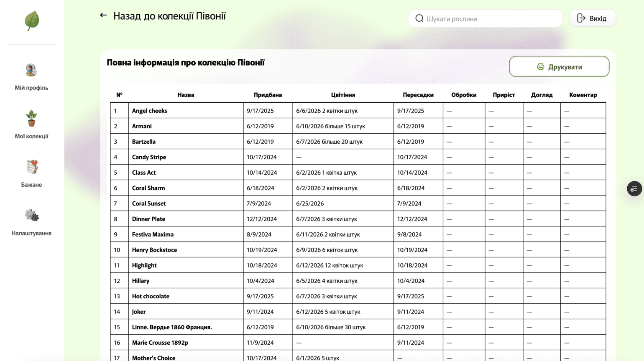Click the Назва column header
Viewport: 644px width, 361px height.
point(186,95)
